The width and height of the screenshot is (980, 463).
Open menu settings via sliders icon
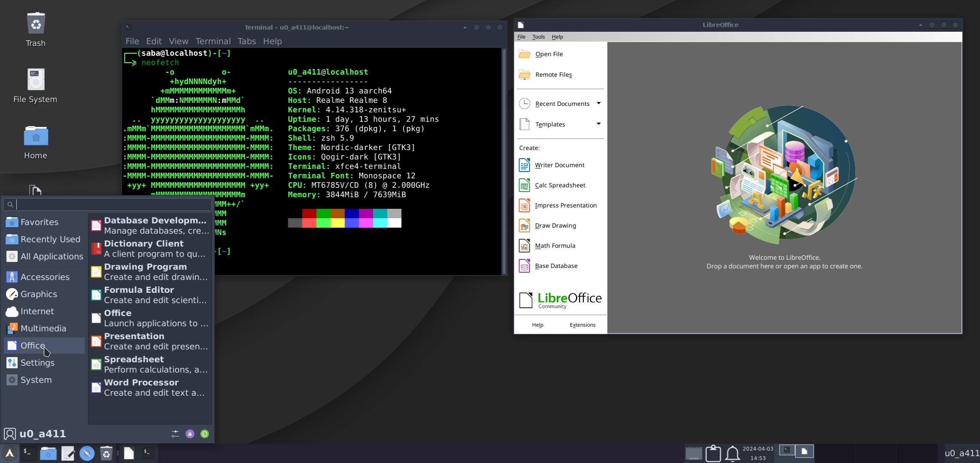point(175,434)
